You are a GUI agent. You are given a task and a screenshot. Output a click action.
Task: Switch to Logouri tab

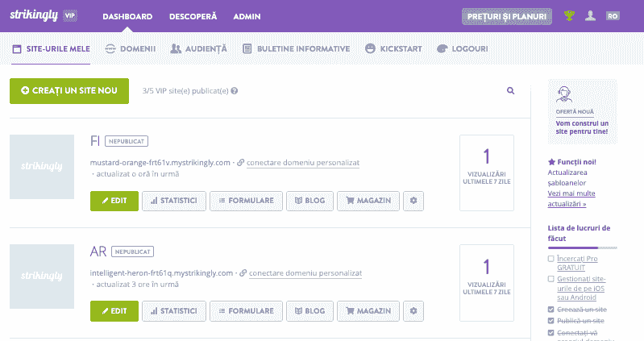(x=463, y=49)
